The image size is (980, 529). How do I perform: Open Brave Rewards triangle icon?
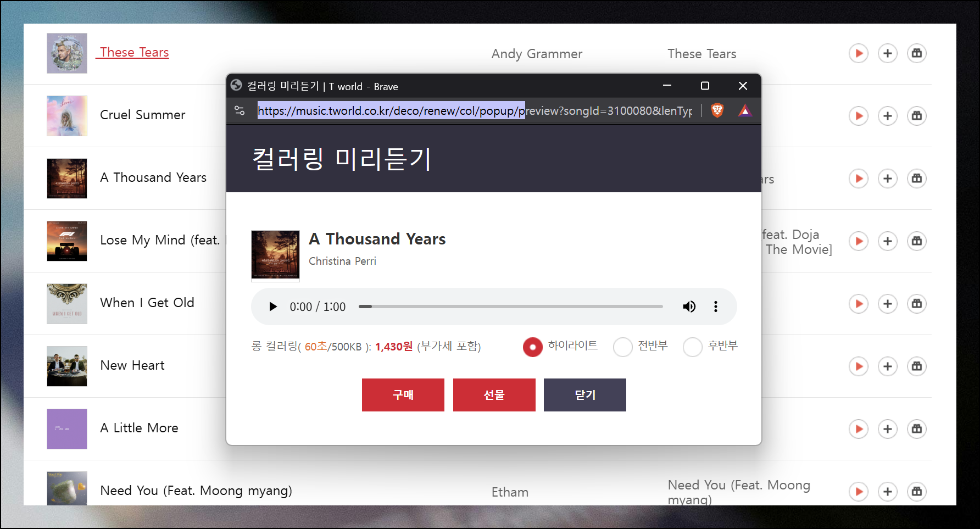point(745,110)
